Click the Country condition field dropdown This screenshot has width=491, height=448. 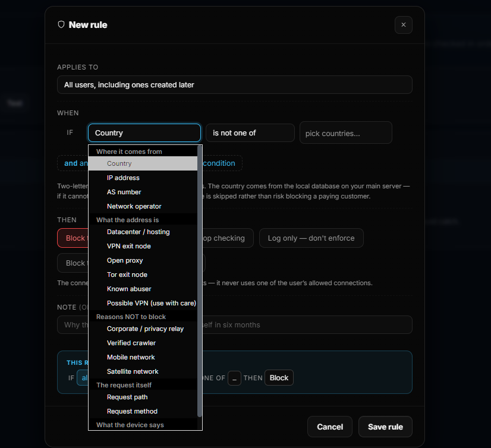coord(144,132)
